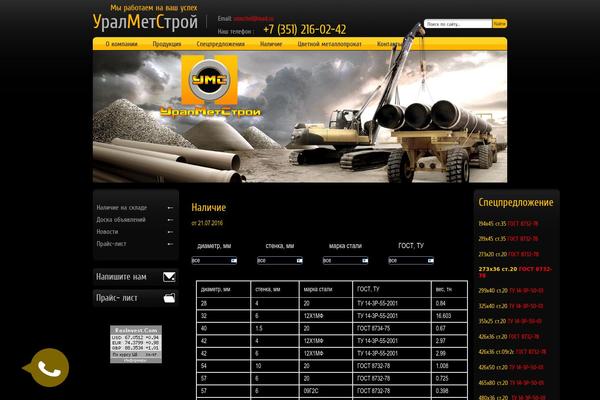
Task: Click the +7 (351) 216-02-42 phone number
Action: pos(305,29)
